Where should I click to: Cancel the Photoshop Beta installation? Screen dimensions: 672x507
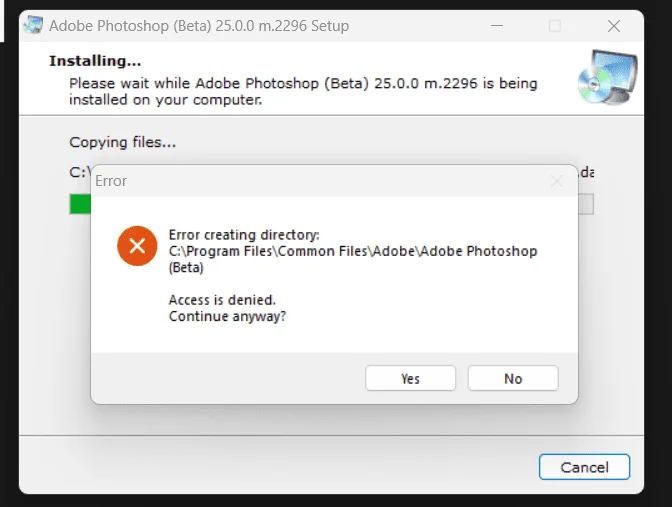[x=584, y=467]
